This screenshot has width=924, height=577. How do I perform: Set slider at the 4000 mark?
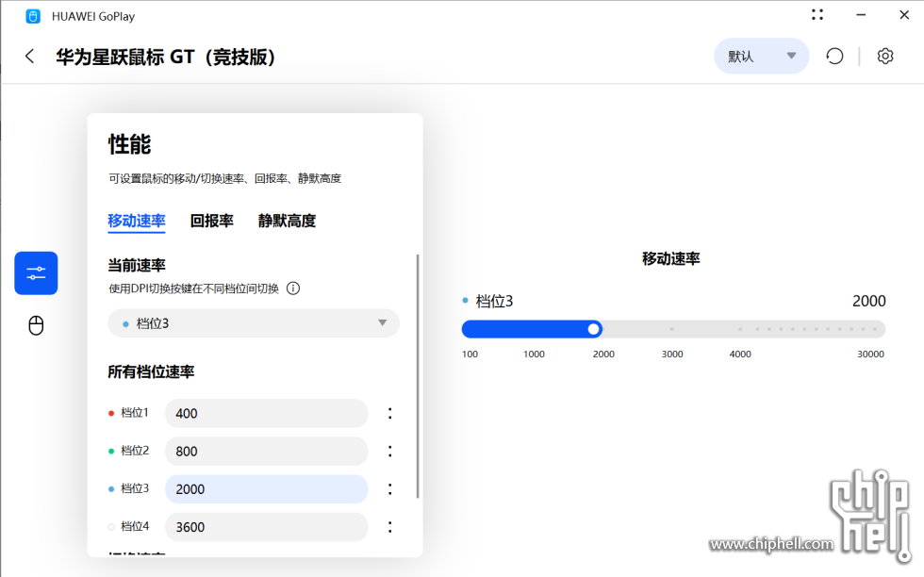click(740, 329)
